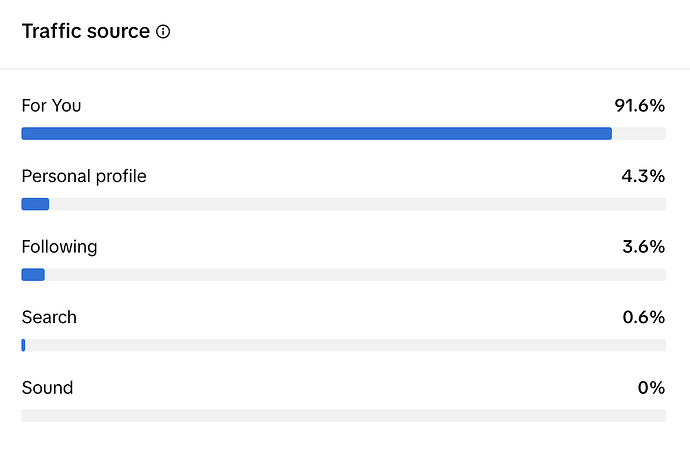Click the 0% Sound value
Image resolution: width=690 pixels, height=450 pixels.
(x=651, y=388)
